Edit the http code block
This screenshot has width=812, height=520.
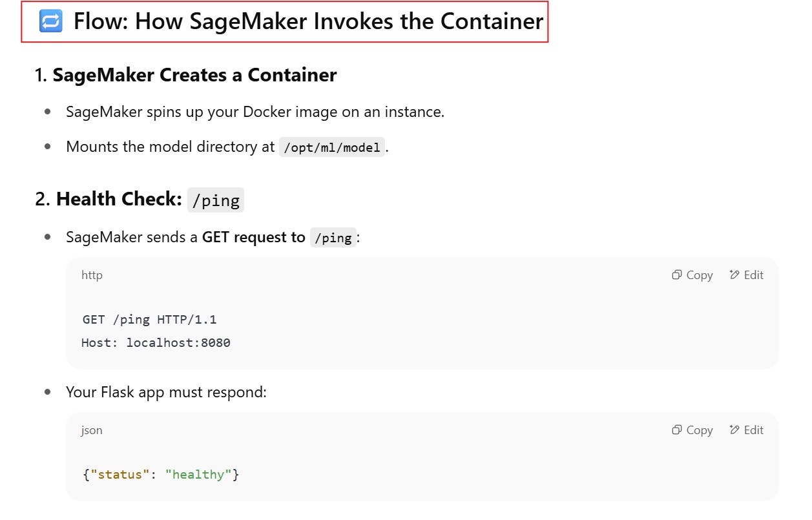(746, 275)
